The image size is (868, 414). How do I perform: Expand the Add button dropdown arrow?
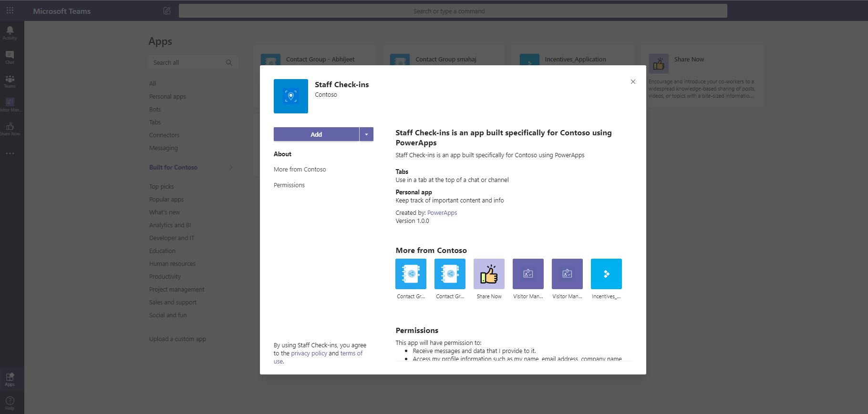click(366, 134)
